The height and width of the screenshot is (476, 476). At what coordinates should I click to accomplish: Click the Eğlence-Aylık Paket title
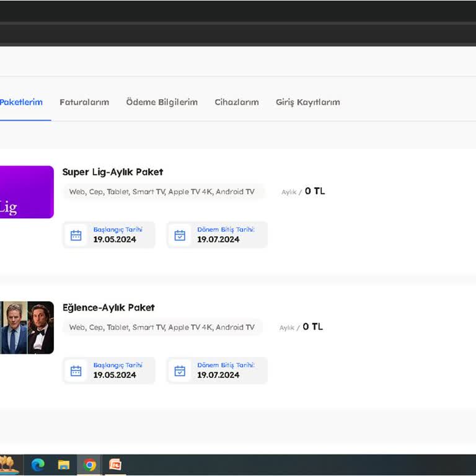pyautogui.click(x=108, y=307)
